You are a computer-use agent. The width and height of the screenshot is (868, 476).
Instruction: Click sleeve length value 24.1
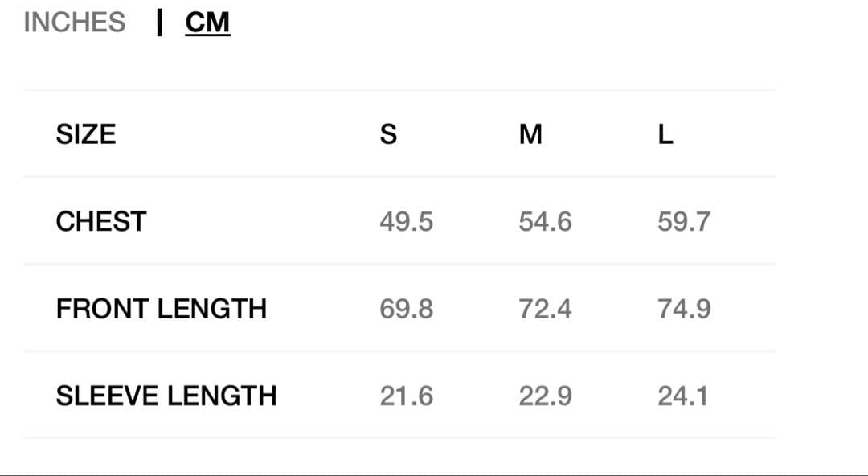coord(682,396)
